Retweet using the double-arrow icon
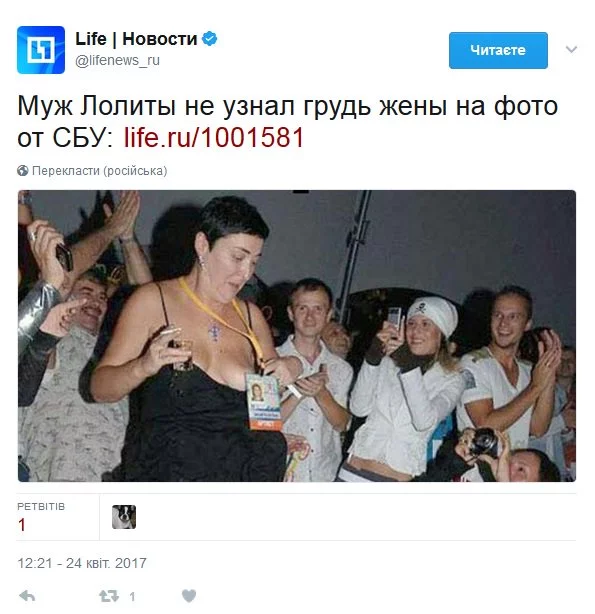595x614 pixels. point(109,596)
